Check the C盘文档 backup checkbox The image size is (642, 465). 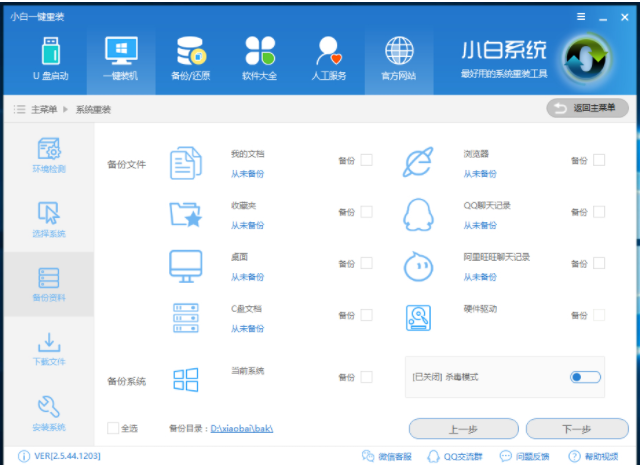(x=366, y=315)
